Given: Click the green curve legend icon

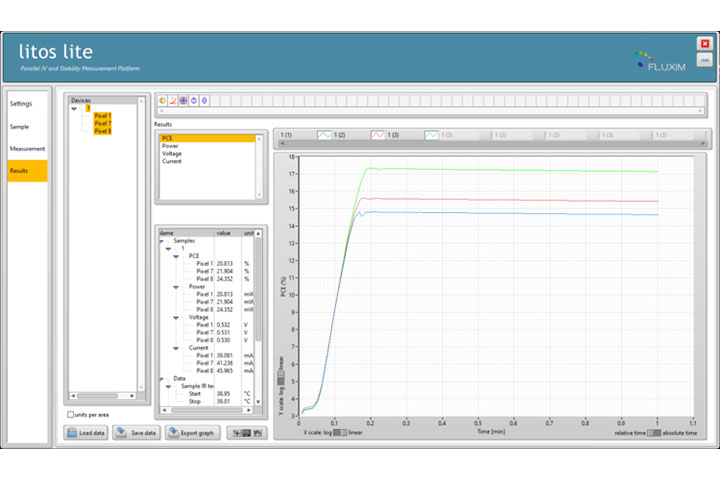Looking at the screenshot, I should coord(433,134).
